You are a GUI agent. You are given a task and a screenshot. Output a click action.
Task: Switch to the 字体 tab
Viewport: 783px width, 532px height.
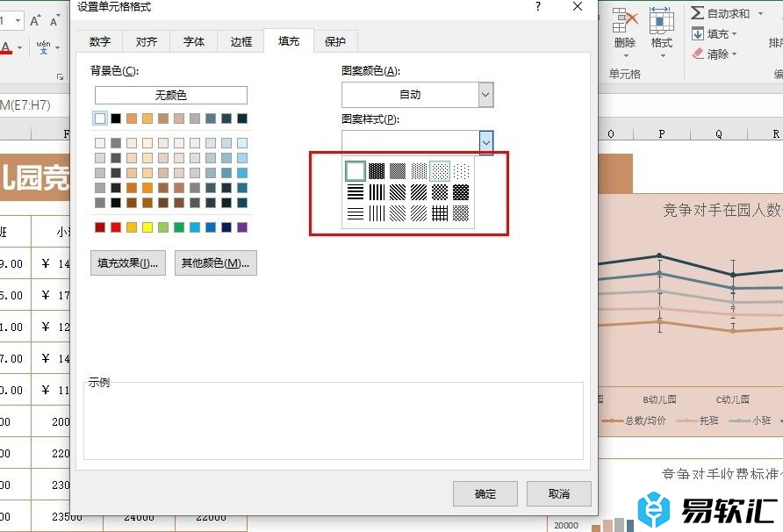(194, 41)
